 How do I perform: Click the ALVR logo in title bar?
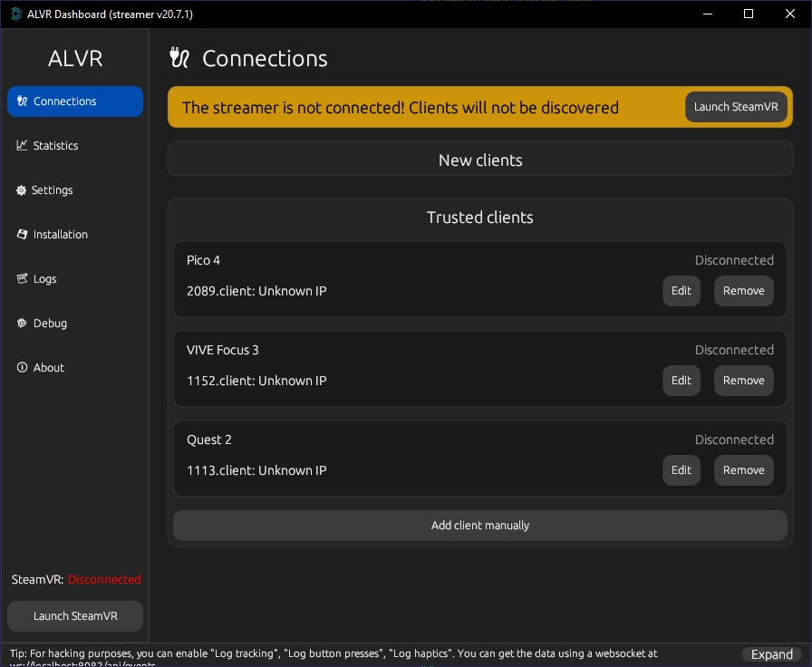pos(15,14)
